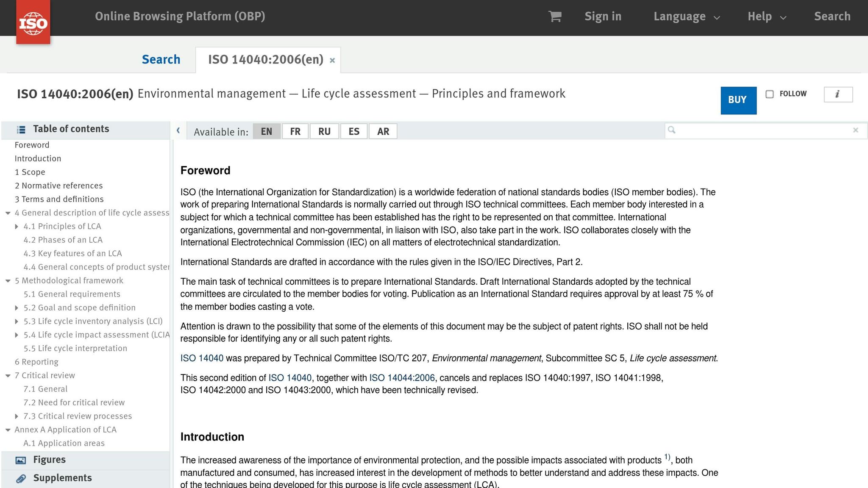Select 7.2 Need for critical review
868x488 pixels.
coord(74,402)
